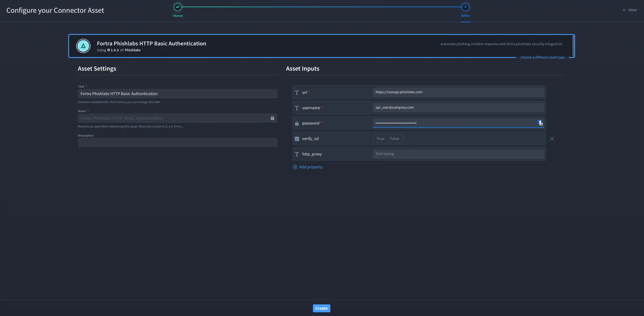Click the Name field hint about allowed characters

tap(131, 127)
